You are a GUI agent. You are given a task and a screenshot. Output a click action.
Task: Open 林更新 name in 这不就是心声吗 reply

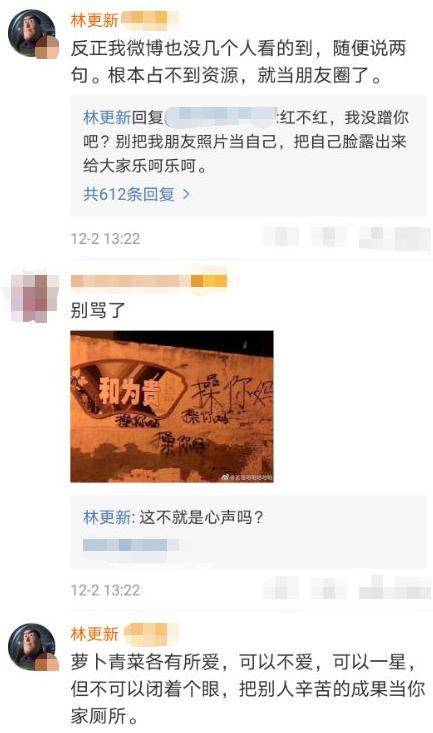click(107, 517)
